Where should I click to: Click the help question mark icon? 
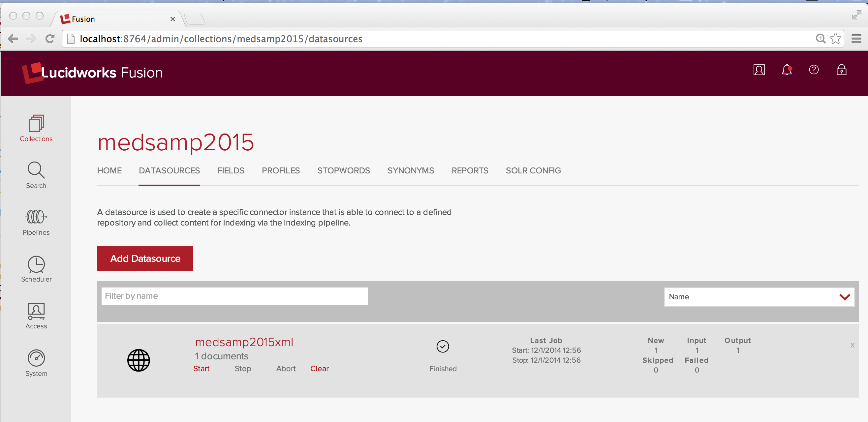tap(814, 70)
